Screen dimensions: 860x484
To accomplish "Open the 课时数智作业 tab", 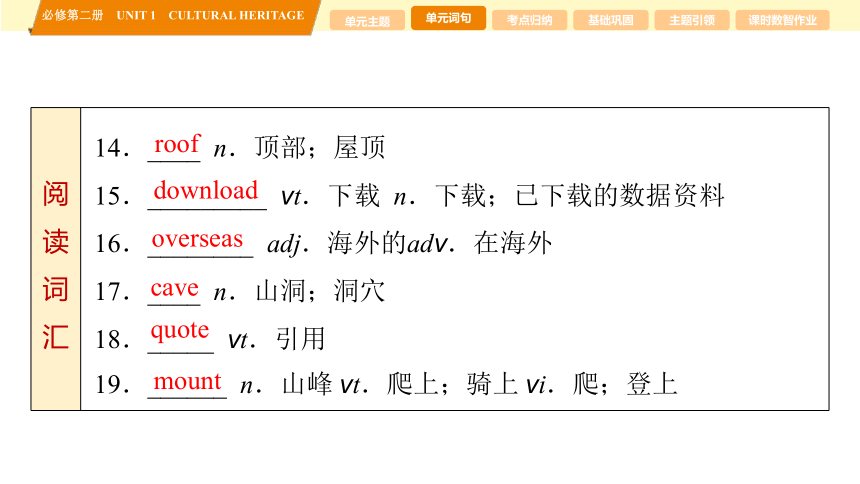I will pos(782,20).
